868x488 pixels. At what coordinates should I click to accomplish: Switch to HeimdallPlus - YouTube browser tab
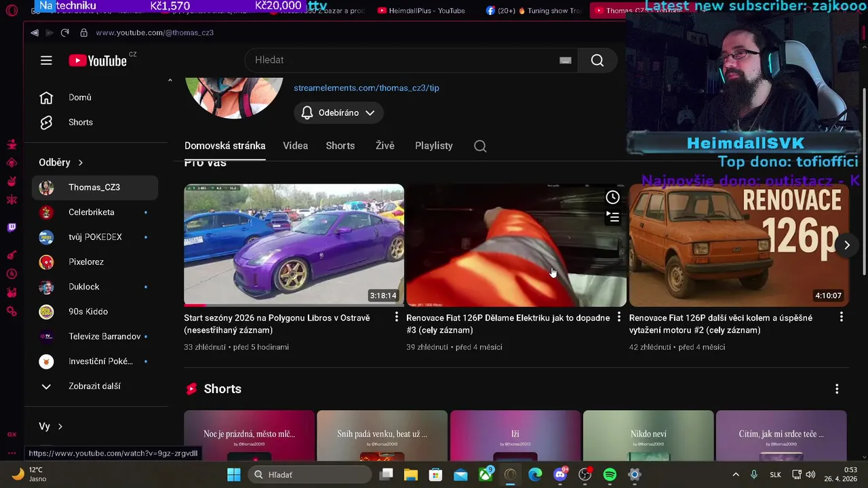(x=421, y=10)
